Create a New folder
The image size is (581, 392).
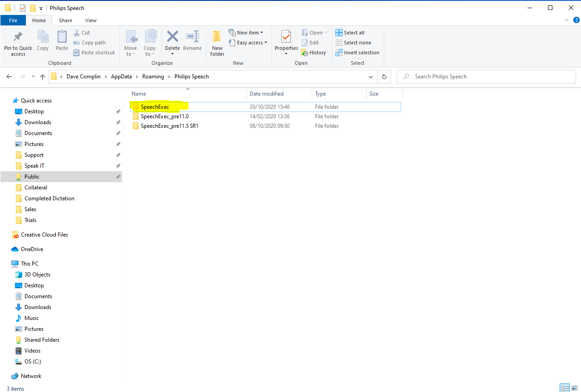click(218, 43)
